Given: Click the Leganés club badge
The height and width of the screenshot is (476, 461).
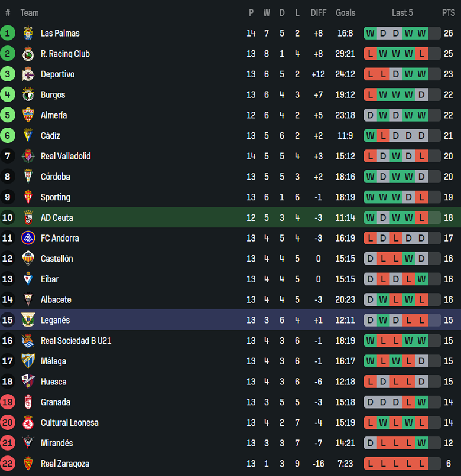Looking at the screenshot, I should tap(28, 320).
